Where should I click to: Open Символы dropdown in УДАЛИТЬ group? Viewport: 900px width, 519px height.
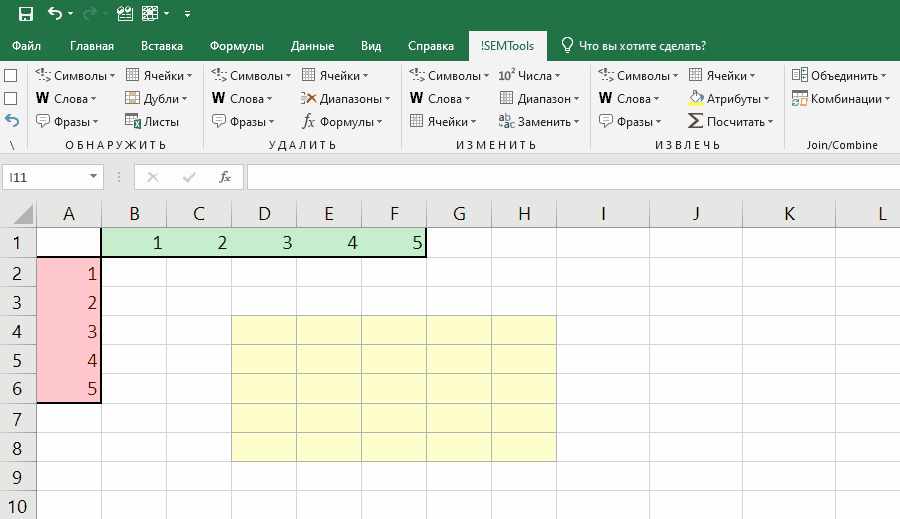(251, 76)
